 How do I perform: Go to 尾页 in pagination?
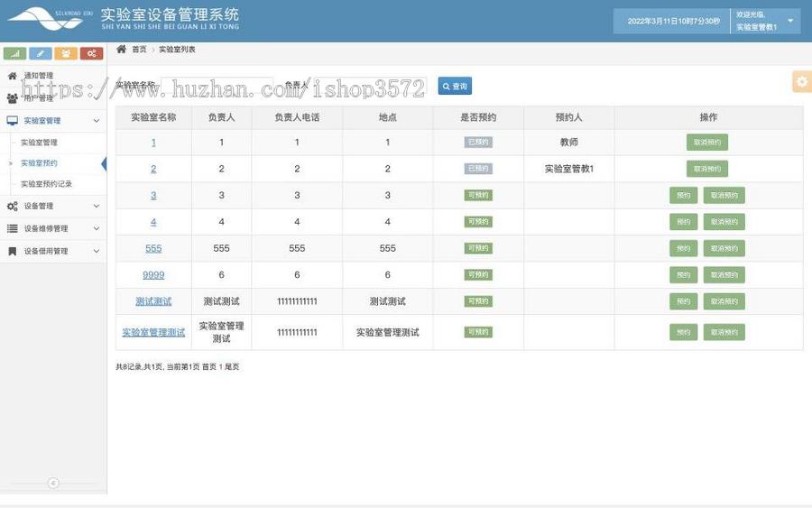coord(232,366)
